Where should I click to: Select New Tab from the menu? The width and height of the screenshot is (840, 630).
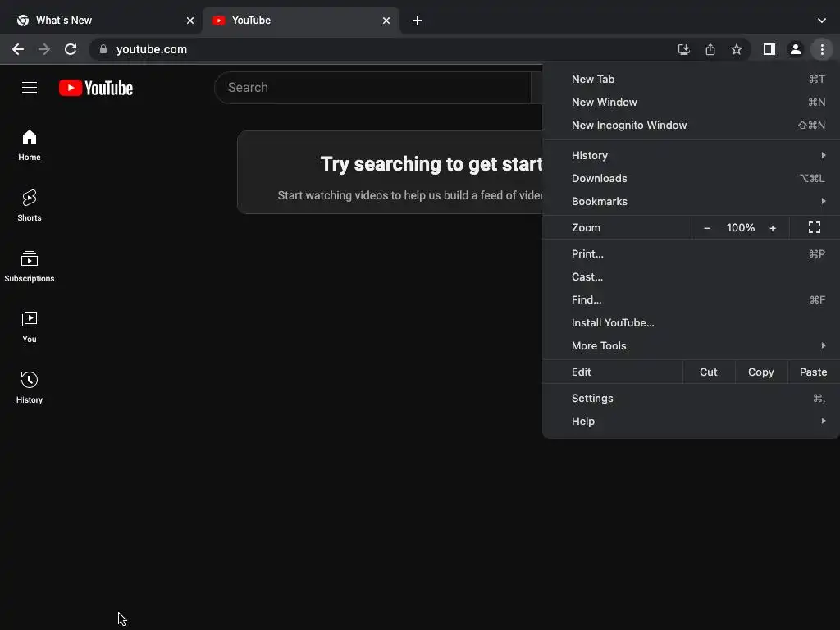point(691,79)
